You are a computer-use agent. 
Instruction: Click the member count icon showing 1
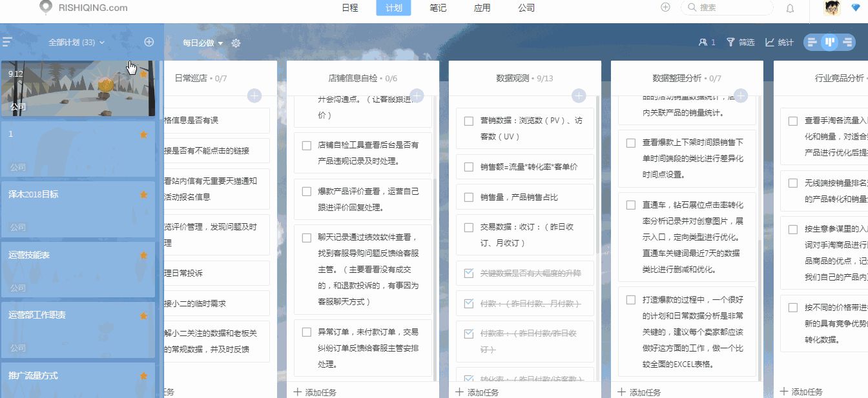(x=706, y=42)
